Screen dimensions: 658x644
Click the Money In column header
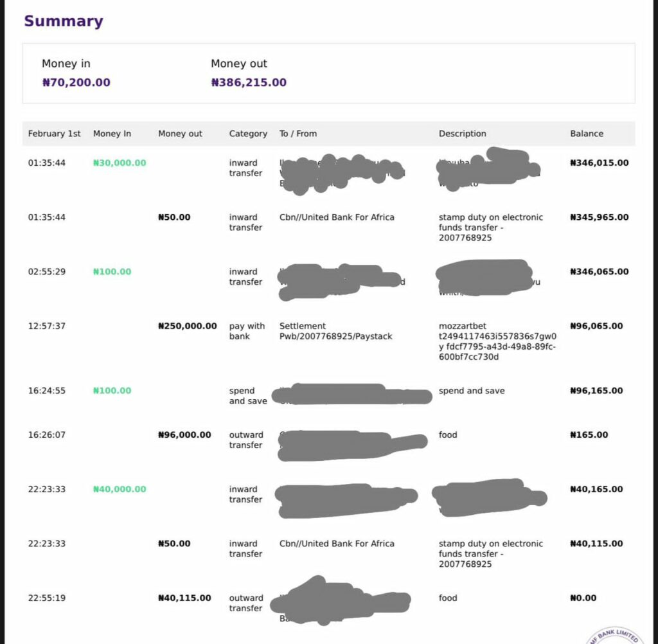click(112, 134)
